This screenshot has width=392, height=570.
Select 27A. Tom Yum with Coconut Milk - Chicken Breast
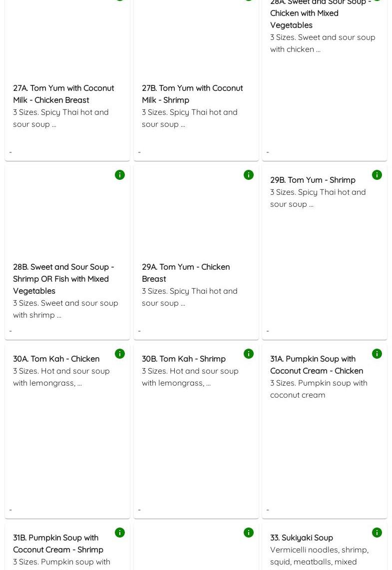pos(63,94)
